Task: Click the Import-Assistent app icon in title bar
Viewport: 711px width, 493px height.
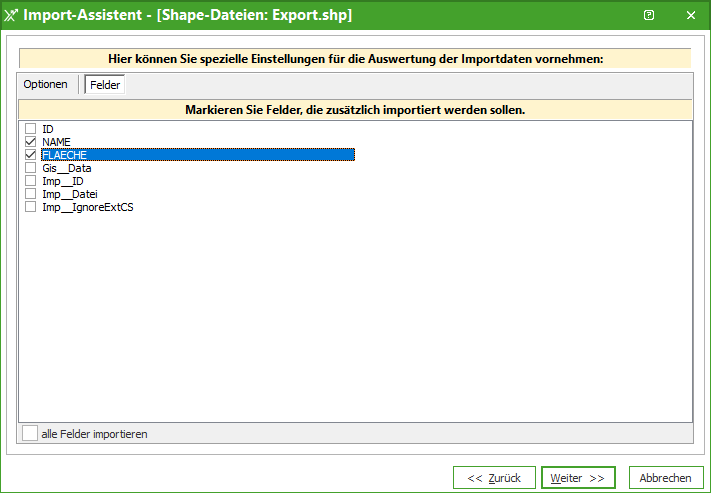Action: tap(11, 15)
